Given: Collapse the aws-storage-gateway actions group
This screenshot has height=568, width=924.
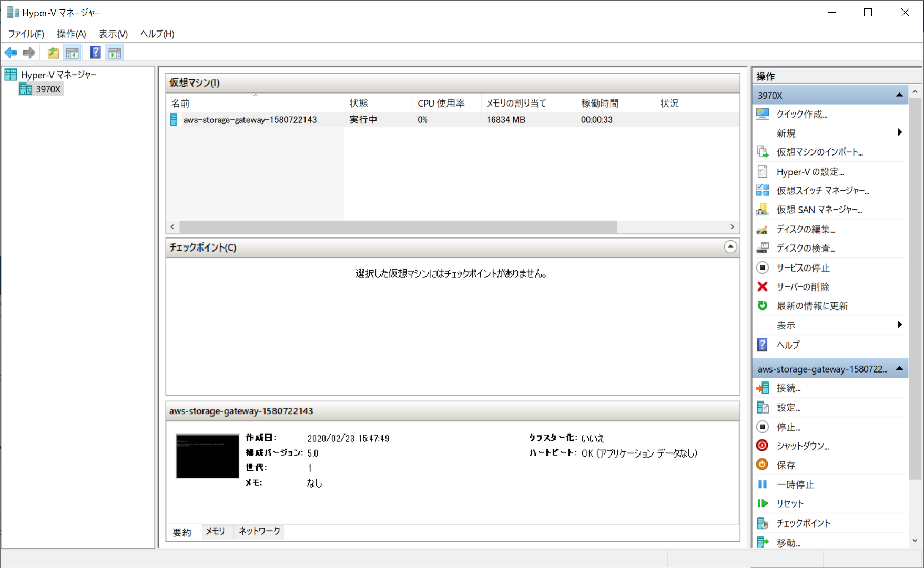Looking at the screenshot, I should (x=900, y=369).
